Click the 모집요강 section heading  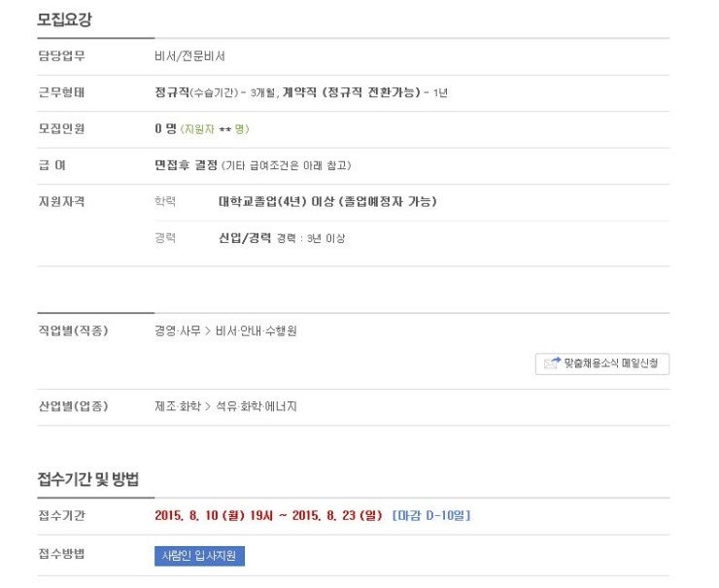point(65,19)
